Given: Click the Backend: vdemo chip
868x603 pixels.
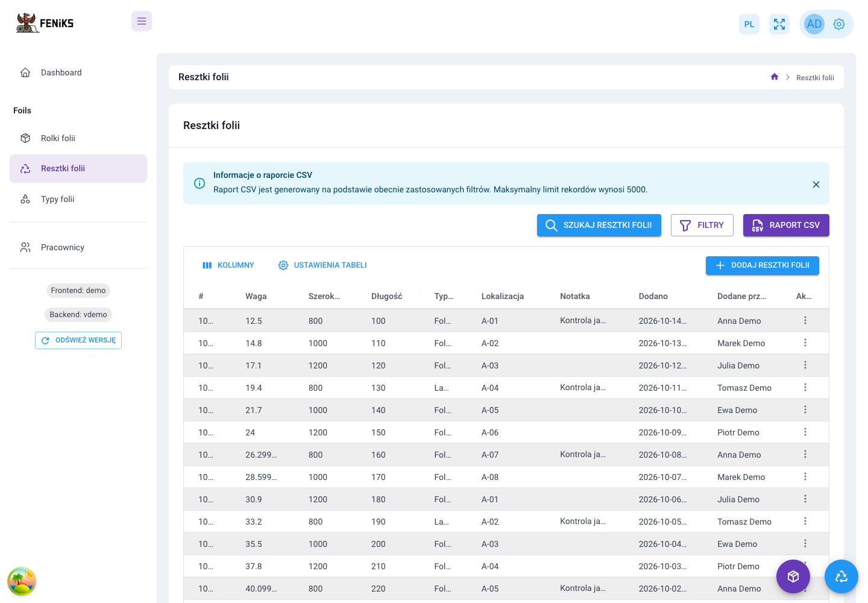Looking at the screenshot, I should click(78, 315).
